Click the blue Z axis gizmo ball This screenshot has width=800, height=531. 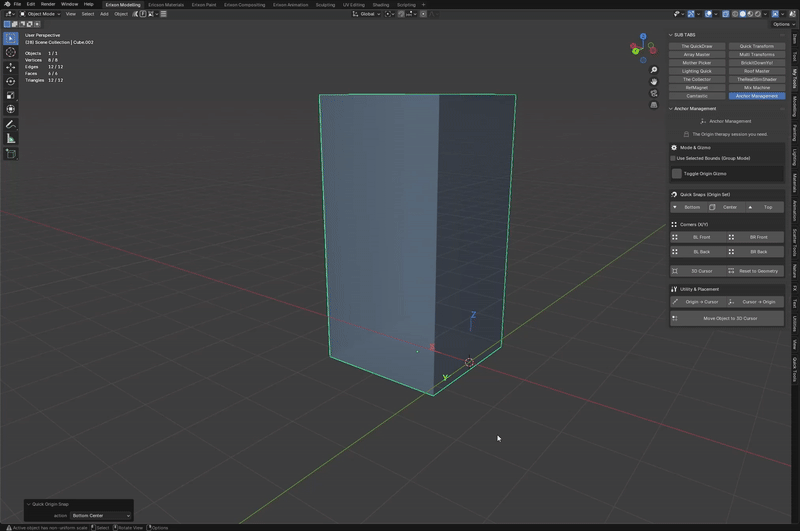[643, 37]
